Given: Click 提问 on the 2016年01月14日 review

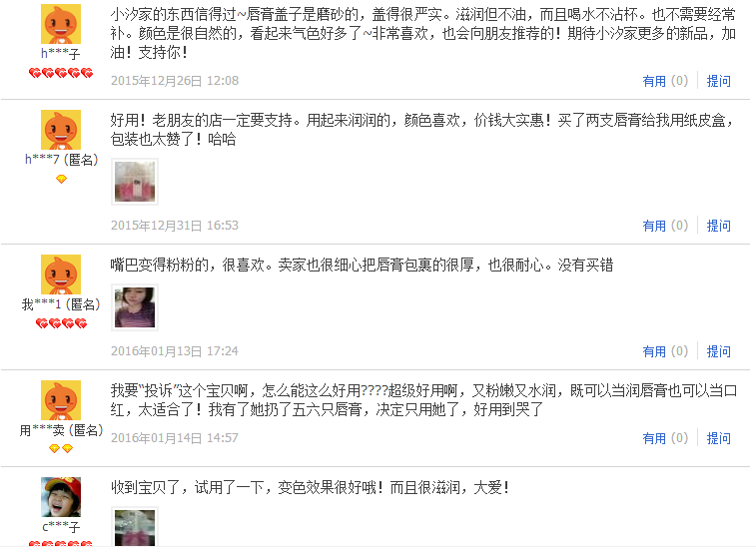Looking at the screenshot, I should pyautogui.click(x=718, y=438).
